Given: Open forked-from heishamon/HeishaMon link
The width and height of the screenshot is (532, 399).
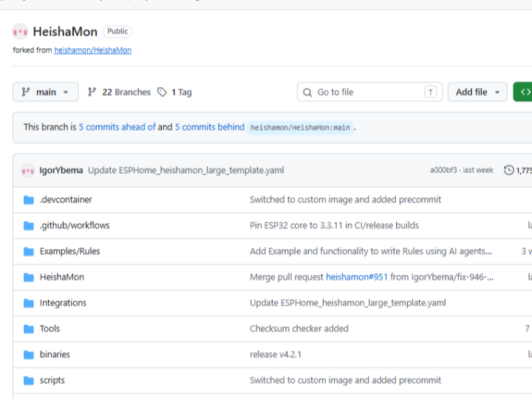Looking at the screenshot, I should [x=92, y=50].
